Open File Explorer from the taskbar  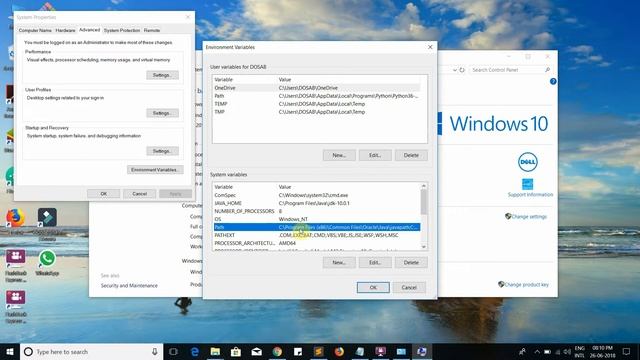215,351
